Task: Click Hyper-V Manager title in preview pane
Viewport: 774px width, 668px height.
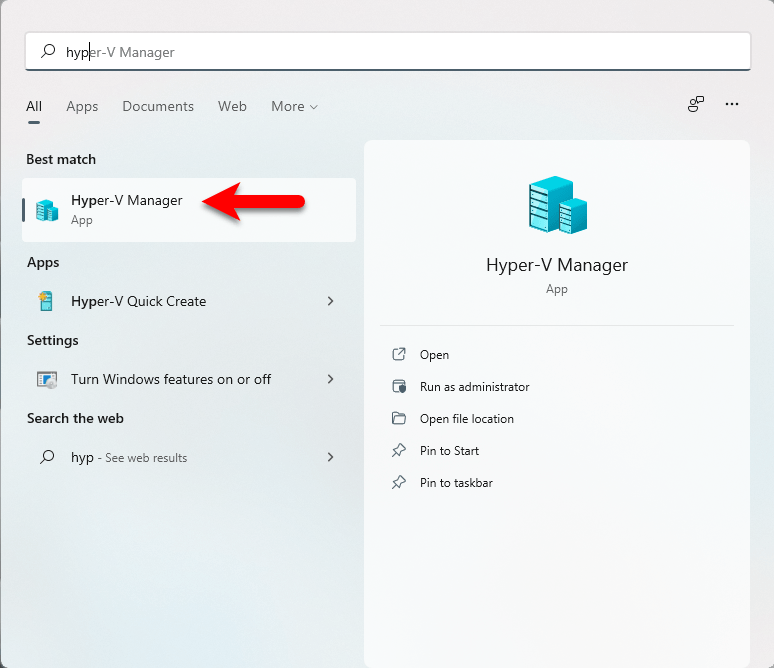Action: [x=557, y=266]
